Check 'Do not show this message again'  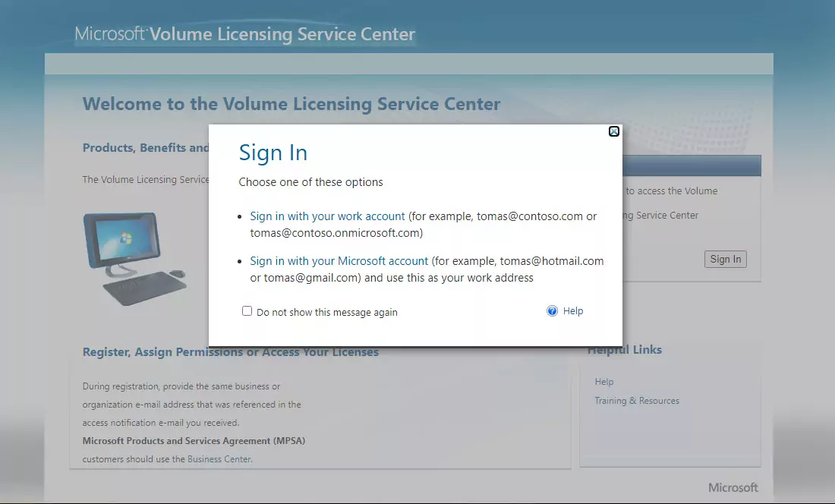click(247, 310)
